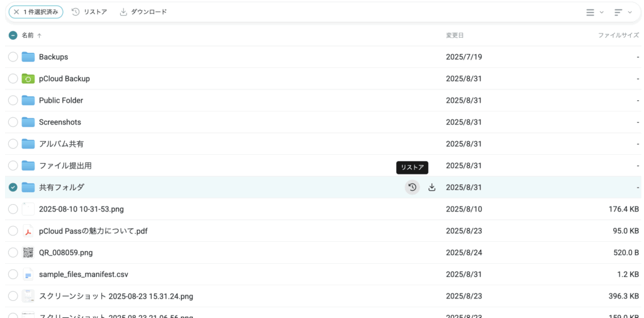Click the sample_files_manifest.csv document icon
644x318 pixels.
(28, 275)
